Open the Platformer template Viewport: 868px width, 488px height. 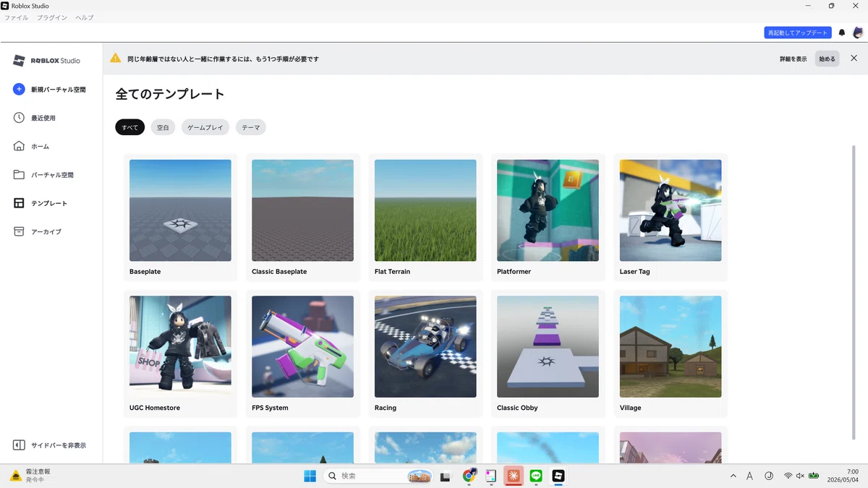[548, 217]
